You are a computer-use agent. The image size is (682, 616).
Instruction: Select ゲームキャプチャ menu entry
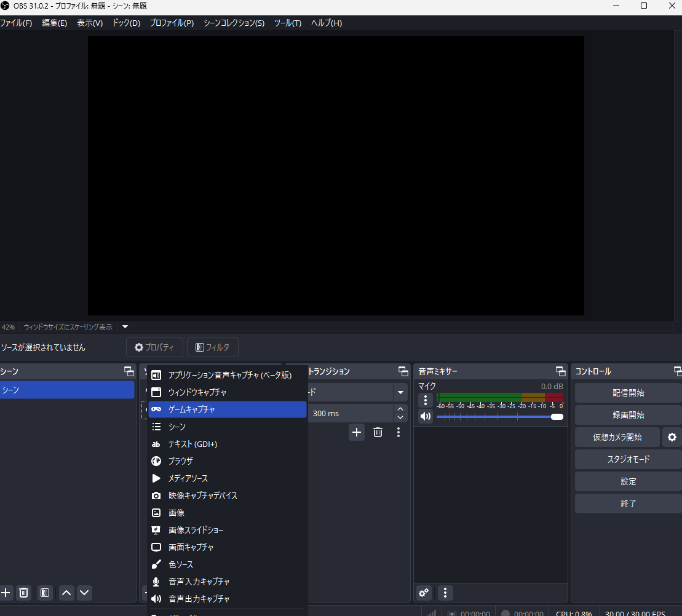(228, 409)
